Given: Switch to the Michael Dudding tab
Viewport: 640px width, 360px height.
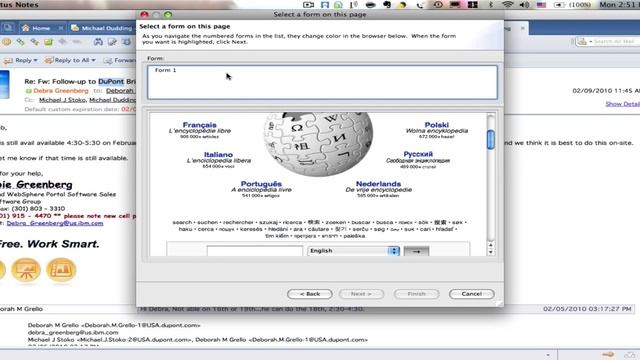Looking at the screenshot, I should click(x=102, y=28).
